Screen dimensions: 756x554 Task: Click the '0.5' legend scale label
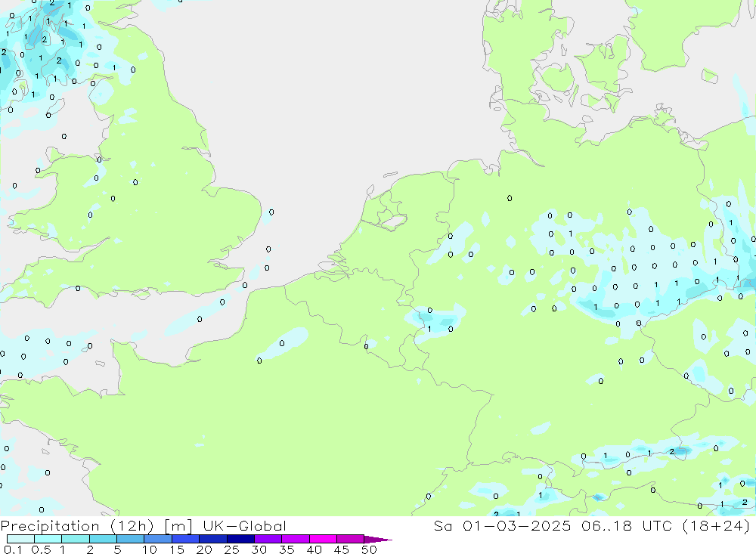coord(41,549)
